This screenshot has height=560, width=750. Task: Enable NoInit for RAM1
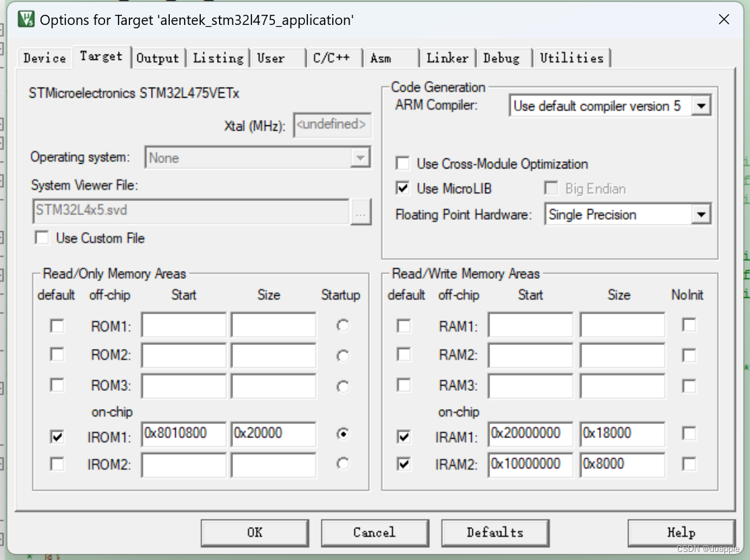tap(689, 325)
